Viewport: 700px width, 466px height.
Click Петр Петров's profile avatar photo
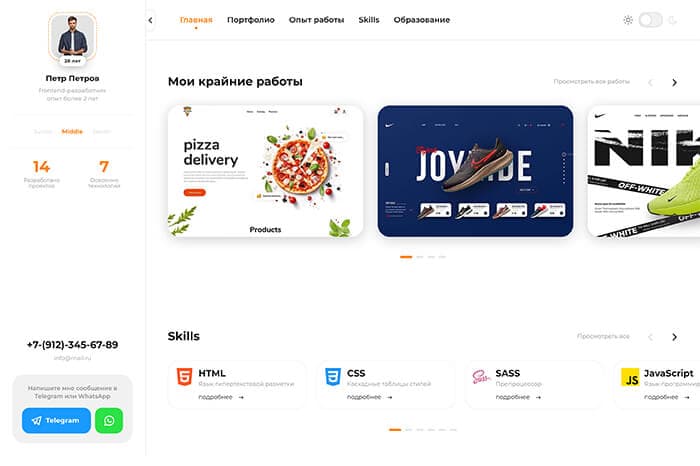[72, 37]
